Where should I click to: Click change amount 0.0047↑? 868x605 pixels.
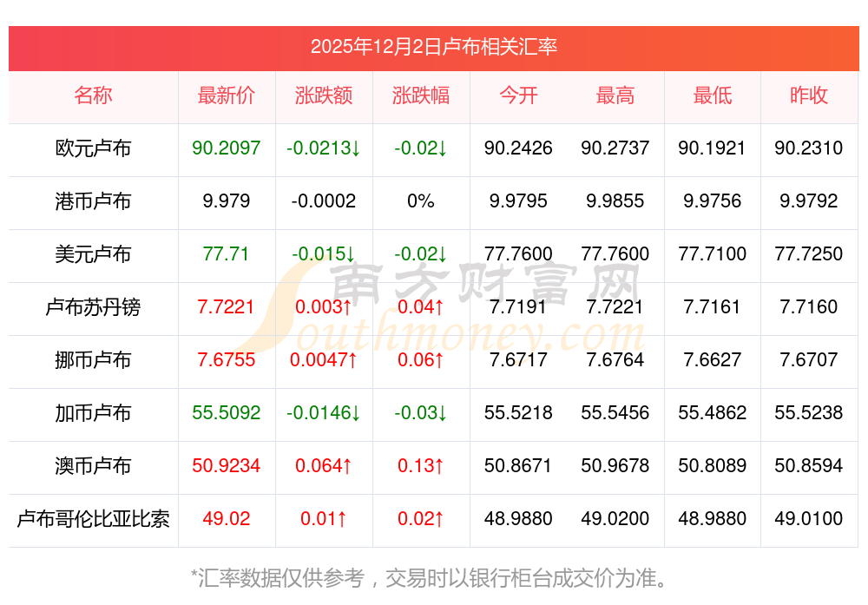(324, 360)
